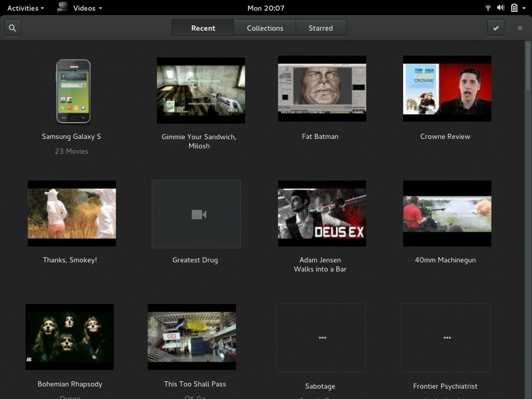Click the 'Crowne Review' title text
The width and height of the screenshot is (532, 399).
445,137
